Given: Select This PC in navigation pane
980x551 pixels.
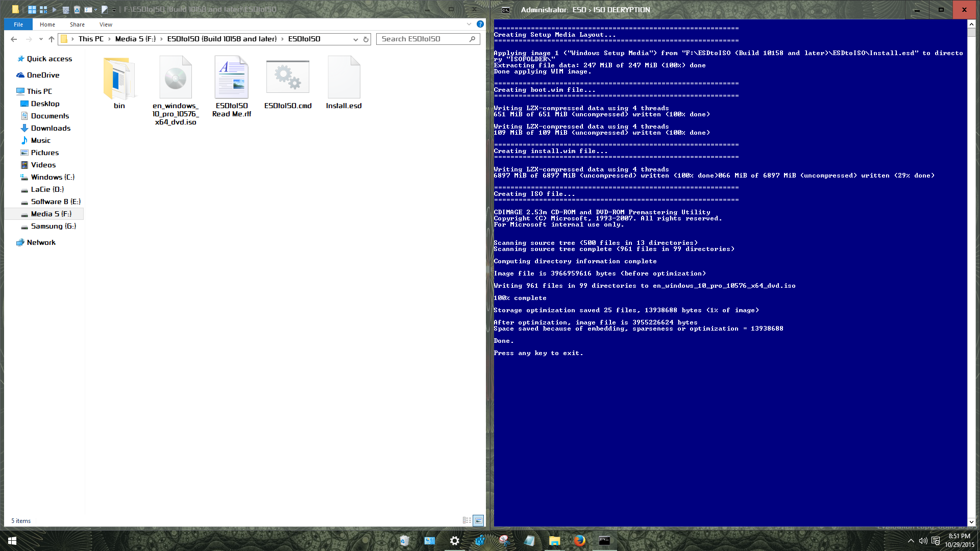Looking at the screenshot, I should click(x=35, y=91).
